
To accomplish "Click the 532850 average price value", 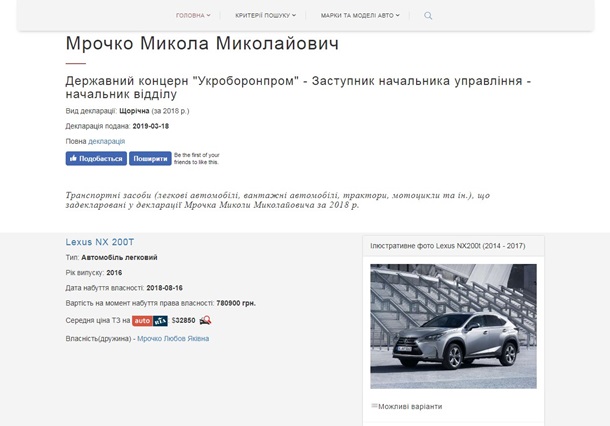I will (x=184, y=321).
